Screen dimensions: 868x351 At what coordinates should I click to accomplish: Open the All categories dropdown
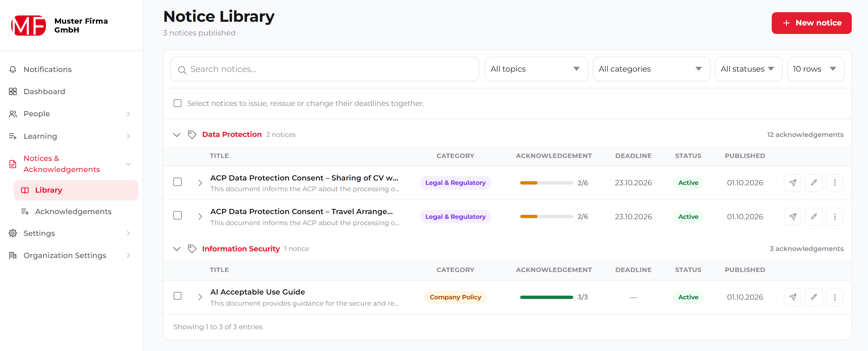[651, 69]
